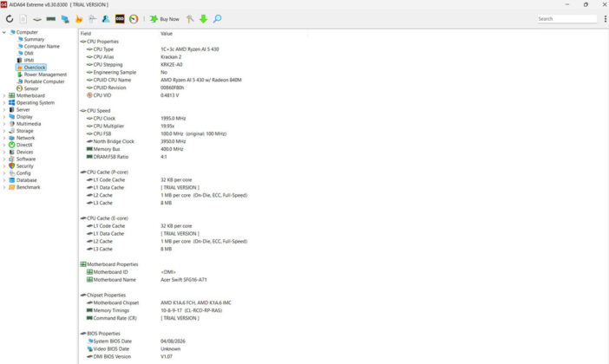Open the cache and memory benchmark icon
This screenshot has width=609, height=364.
click(51, 18)
